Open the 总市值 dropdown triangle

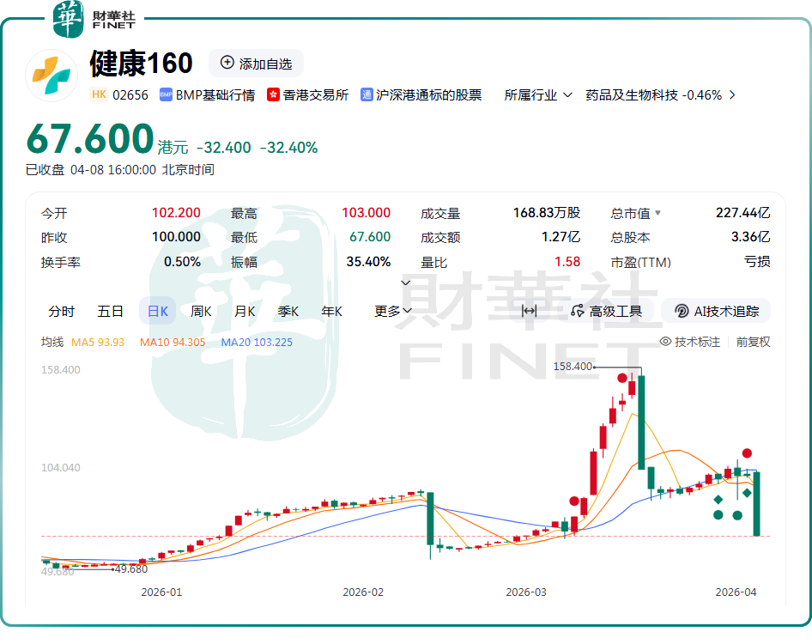pos(658,213)
